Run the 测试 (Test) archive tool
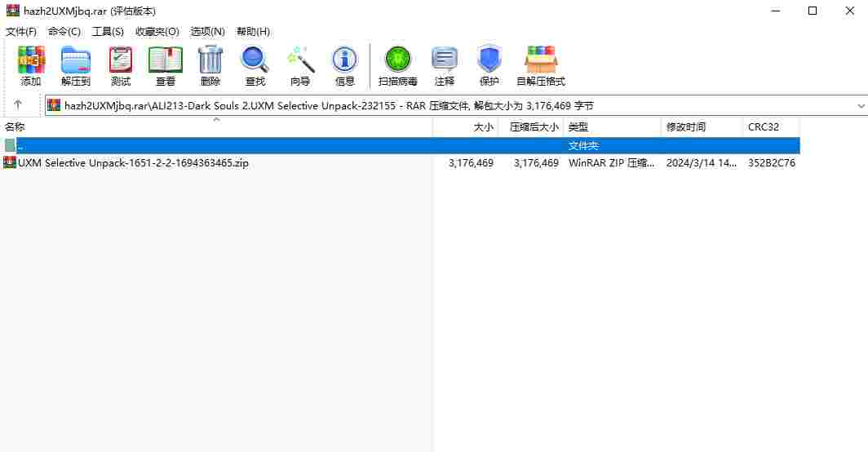The image size is (868, 452). 121,66
